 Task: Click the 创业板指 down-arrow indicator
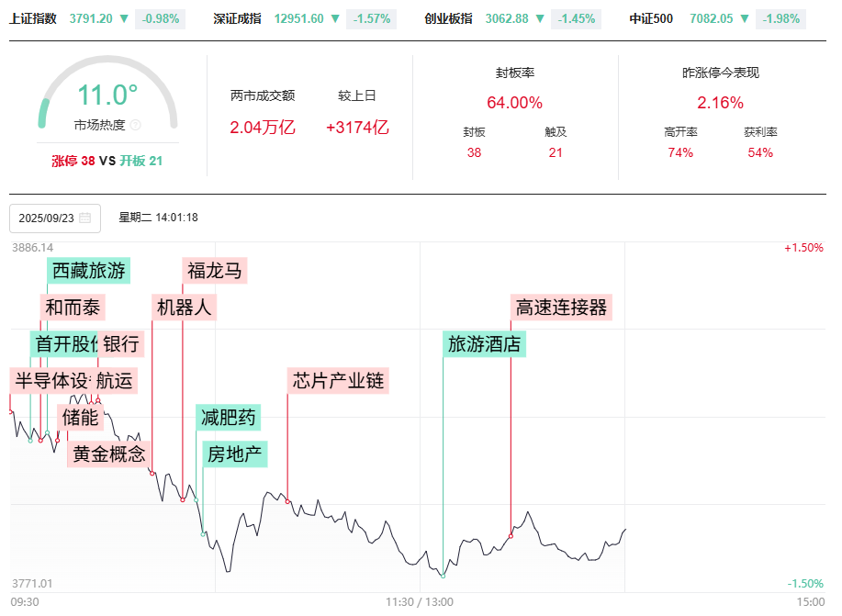coord(540,18)
